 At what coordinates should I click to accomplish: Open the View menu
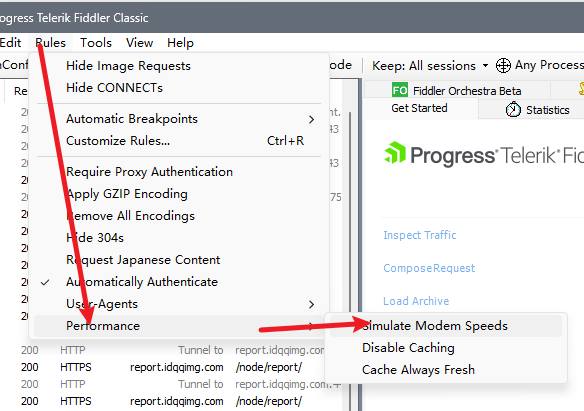pos(139,43)
